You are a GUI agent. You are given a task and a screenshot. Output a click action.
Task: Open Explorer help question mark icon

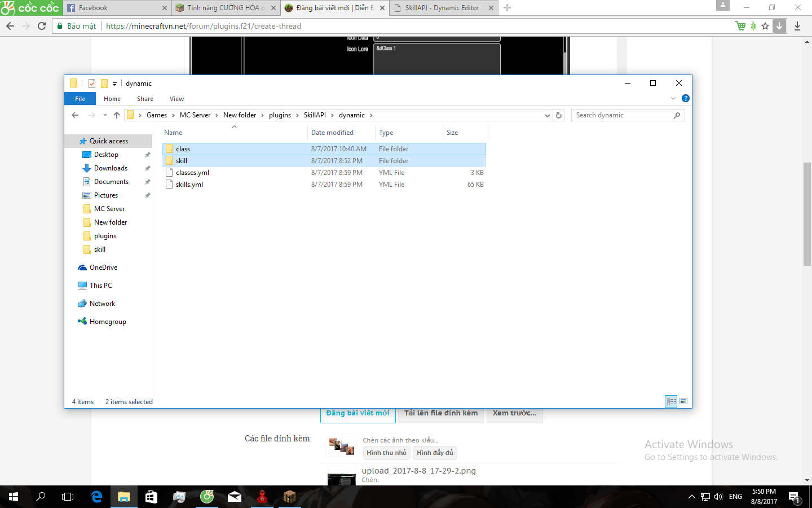(x=686, y=98)
